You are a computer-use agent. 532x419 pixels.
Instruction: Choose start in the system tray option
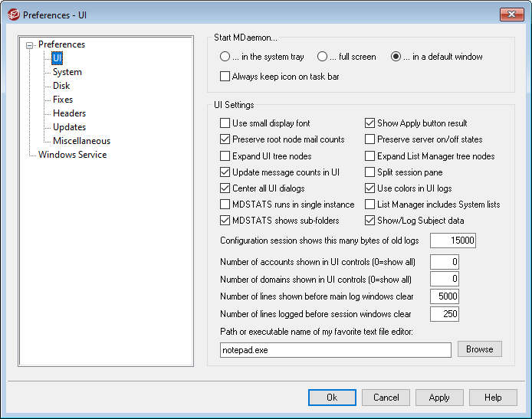(x=225, y=57)
